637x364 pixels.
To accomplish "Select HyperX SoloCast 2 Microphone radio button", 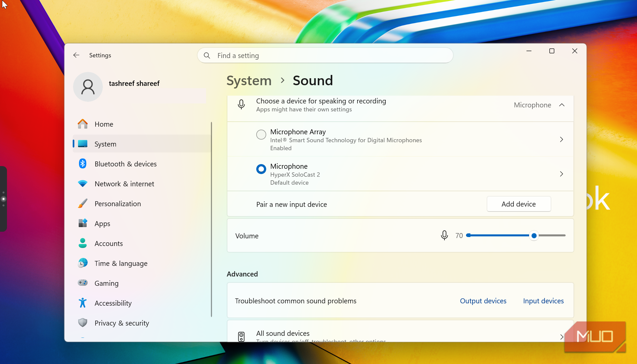I will [x=261, y=169].
